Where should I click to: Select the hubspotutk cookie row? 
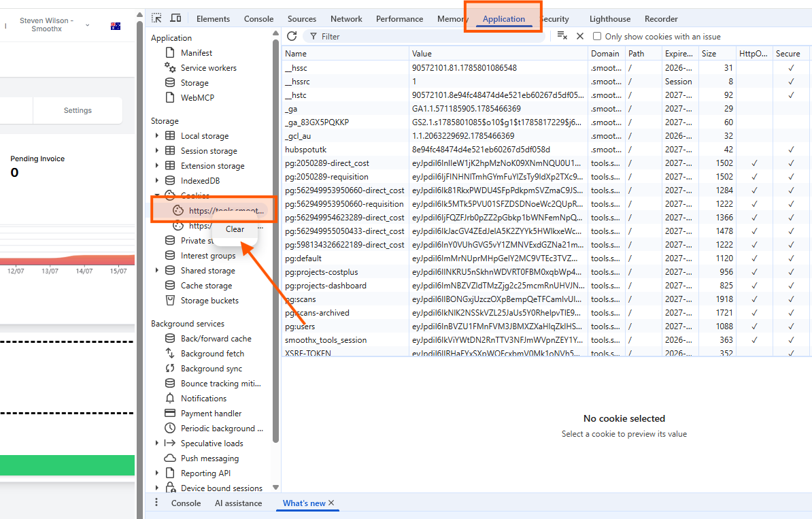546,149
